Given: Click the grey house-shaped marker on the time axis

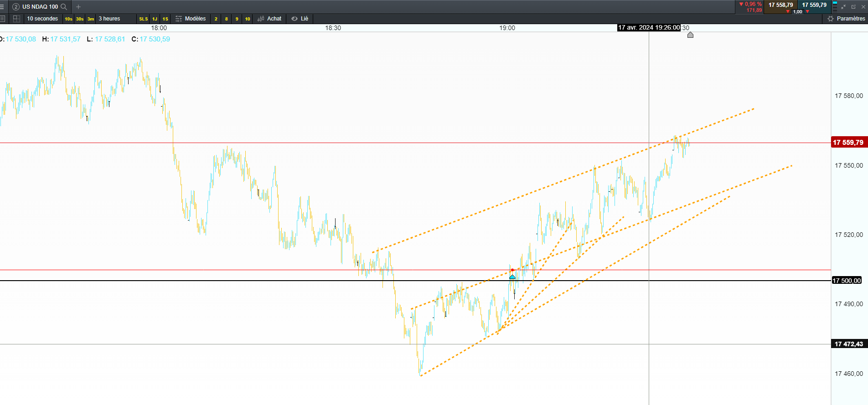Looking at the screenshot, I should coord(690,35).
